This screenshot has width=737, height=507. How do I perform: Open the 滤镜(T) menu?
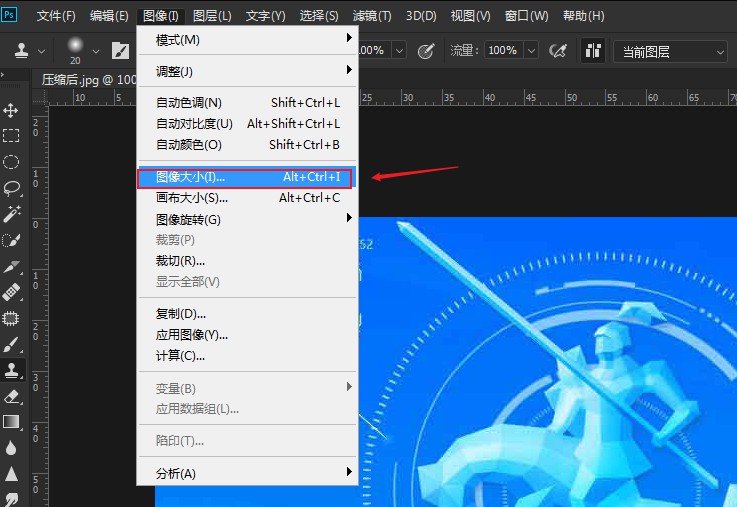[372, 16]
